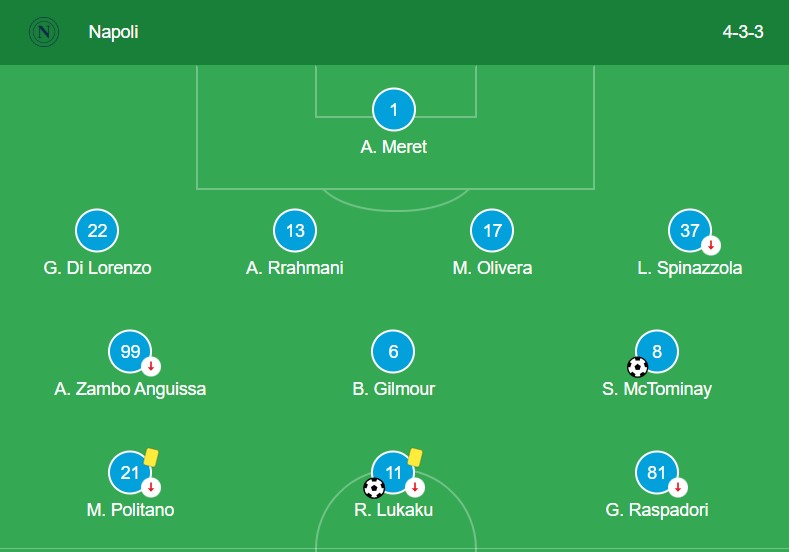
Task: Open G. Raspadori player name
Action: [657, 510]
